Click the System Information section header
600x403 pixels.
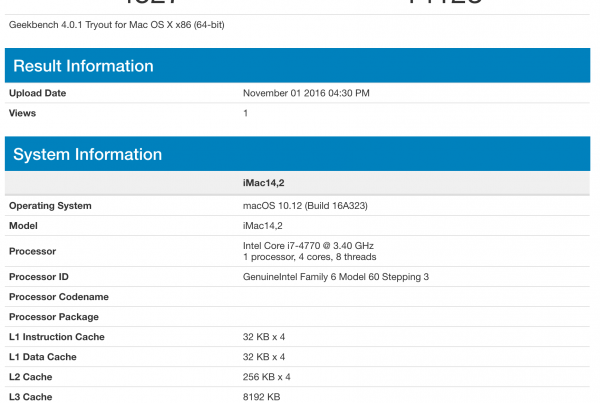pyautogui.click(x=297, y=154)
